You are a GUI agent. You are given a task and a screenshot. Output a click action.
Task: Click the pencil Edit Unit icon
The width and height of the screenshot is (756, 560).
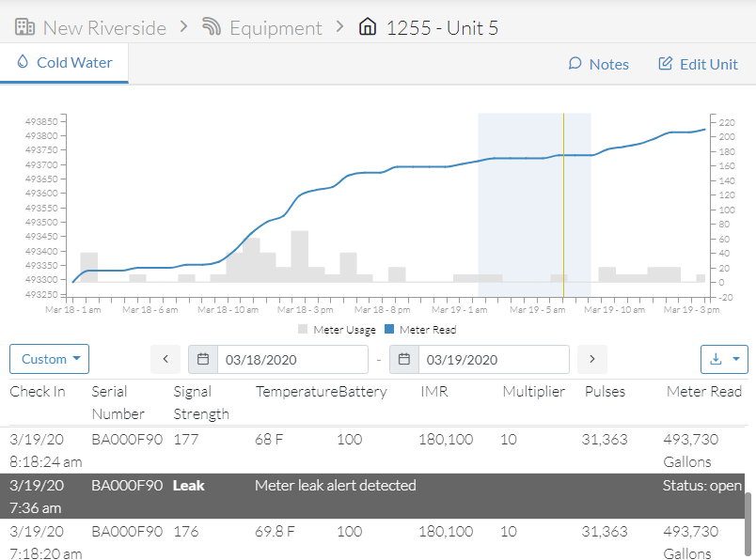pos(666,64)
